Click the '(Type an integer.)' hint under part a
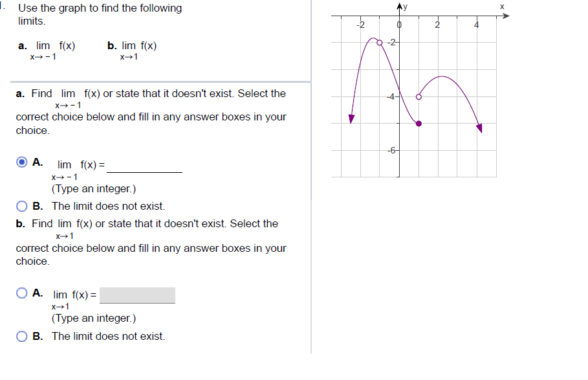Viewport: 588px width, 380px height. [95, 187]
